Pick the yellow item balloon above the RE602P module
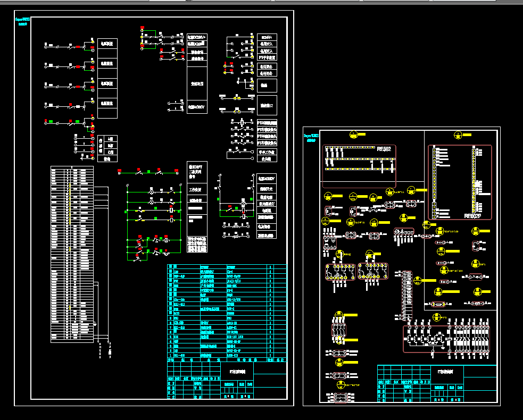This screenshot has height=420, width=523. pos(458,135)
